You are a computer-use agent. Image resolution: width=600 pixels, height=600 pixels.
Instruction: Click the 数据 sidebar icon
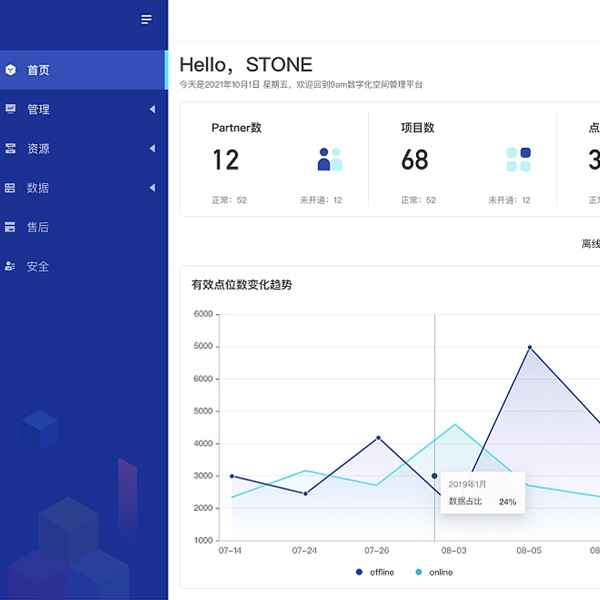(x=10, y=188)
